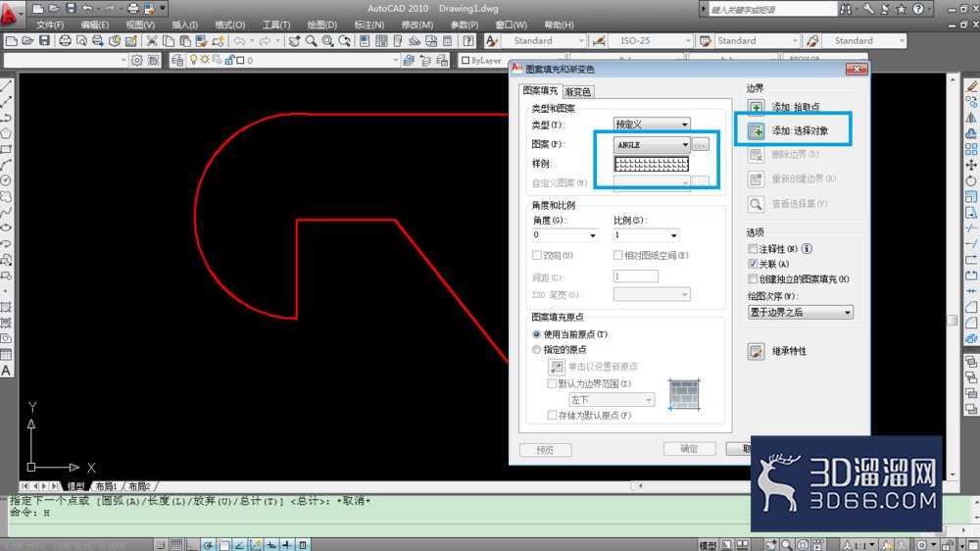This screenshot has height=551, width=980.
Task: Close the Hatch and Gradient dialog
Action: 857,69
